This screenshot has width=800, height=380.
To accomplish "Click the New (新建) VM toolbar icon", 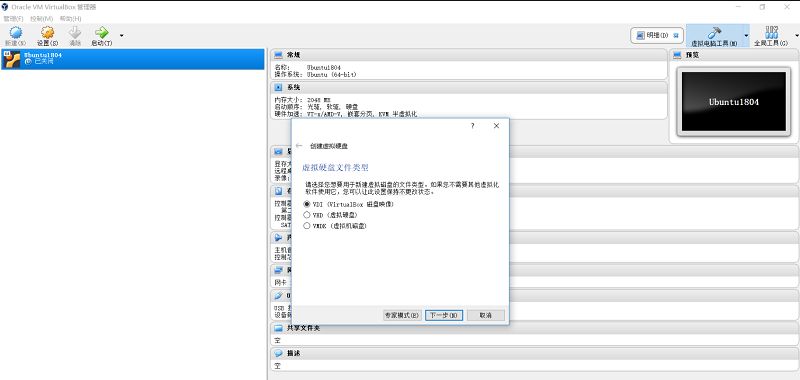I will point(15,33).
